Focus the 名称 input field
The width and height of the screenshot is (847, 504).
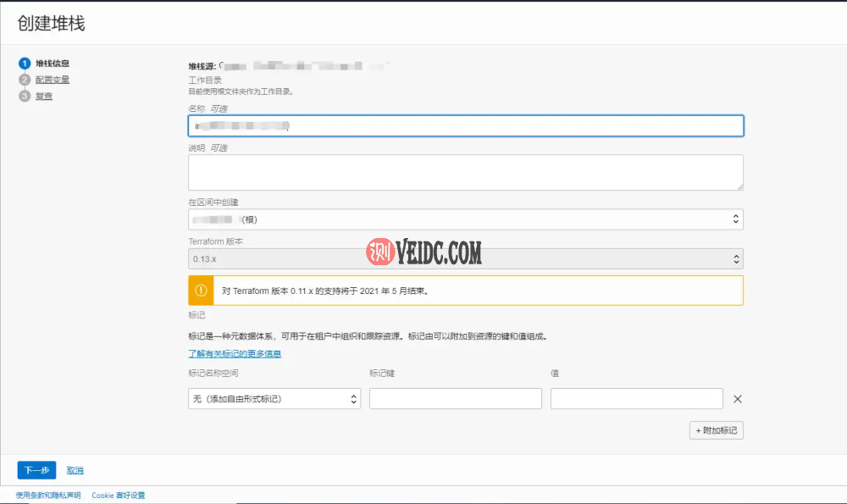(x=465, y=126)
